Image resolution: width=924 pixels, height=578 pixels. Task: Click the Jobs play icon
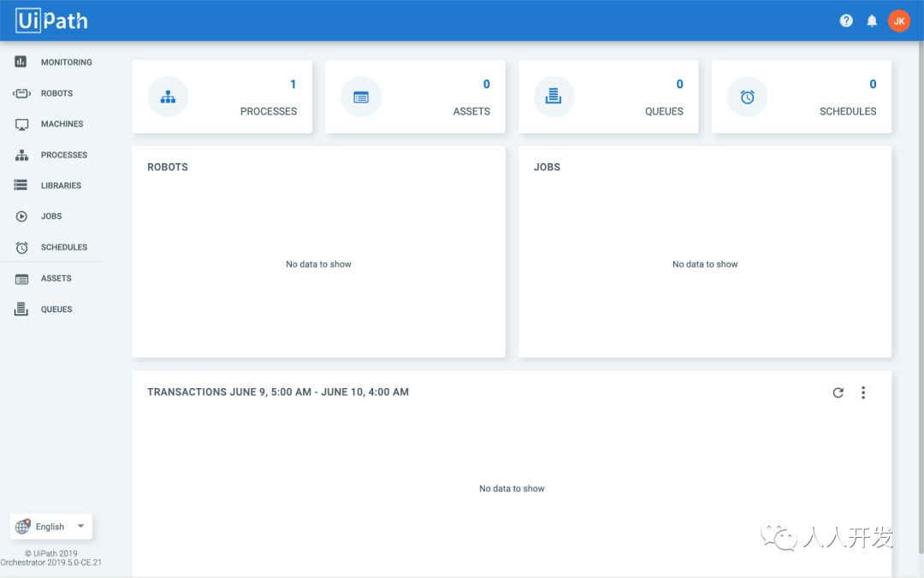pos(21,216)
